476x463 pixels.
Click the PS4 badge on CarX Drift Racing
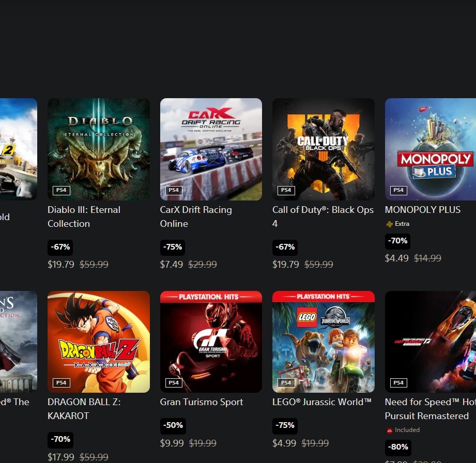[x=174, y=190]
